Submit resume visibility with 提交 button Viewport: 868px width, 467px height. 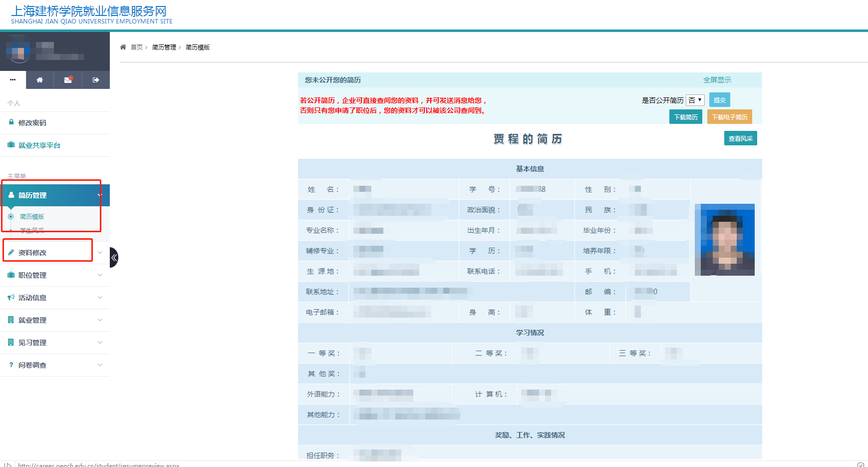coord(719,99)
